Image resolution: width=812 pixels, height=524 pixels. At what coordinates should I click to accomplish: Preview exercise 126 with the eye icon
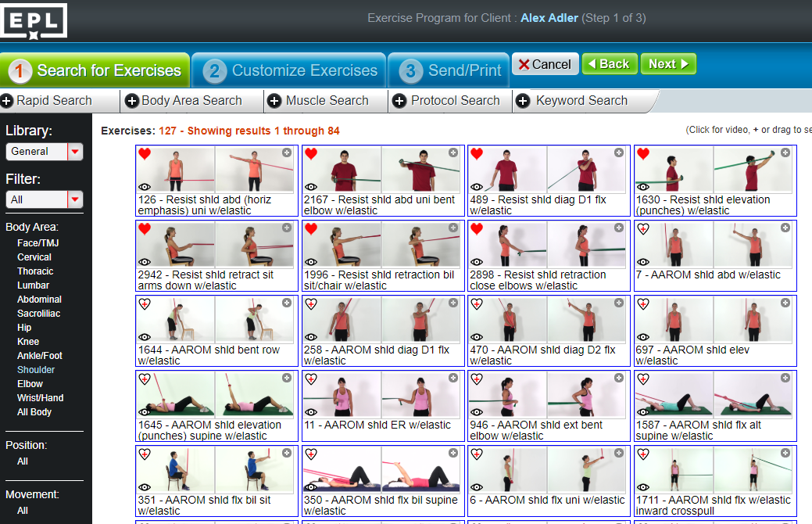coord(145,187)
